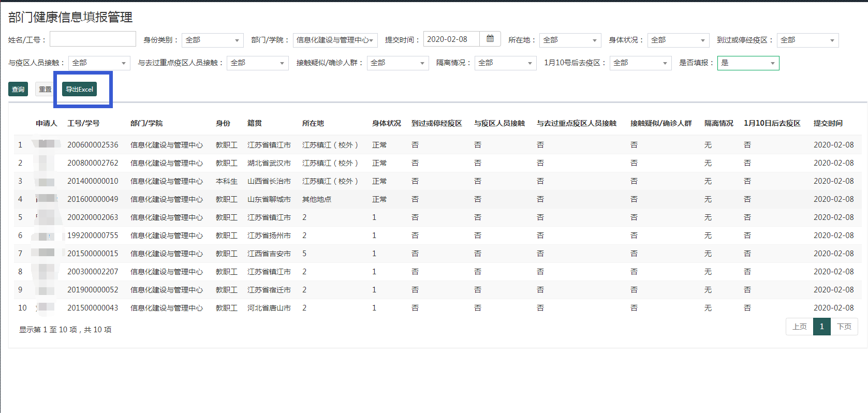Click the 重置 reset button
Viewport: 868px width, 413px height.
point(45,89)
